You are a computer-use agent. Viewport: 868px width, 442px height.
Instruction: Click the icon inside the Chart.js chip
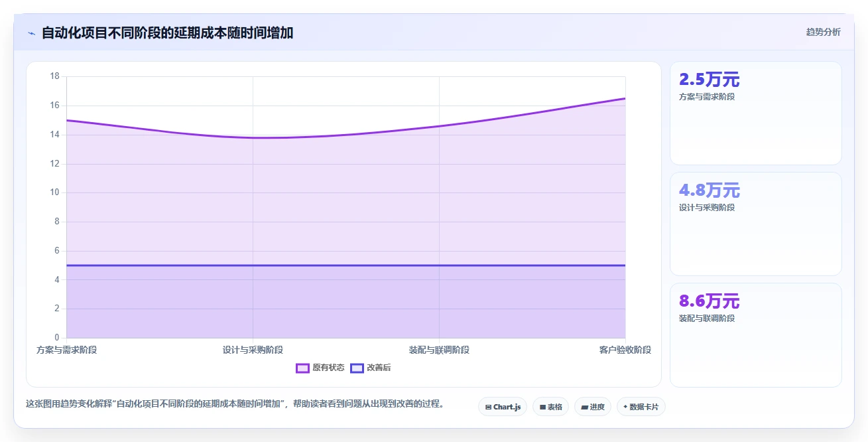pyautogui.click(x=488, y=407)
